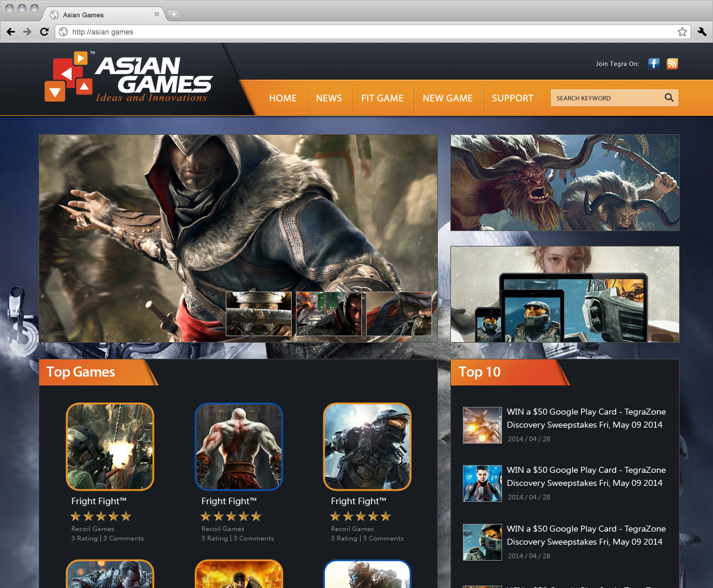Click the search magnifier icon

pyautogui.click(x=669, y=98)
